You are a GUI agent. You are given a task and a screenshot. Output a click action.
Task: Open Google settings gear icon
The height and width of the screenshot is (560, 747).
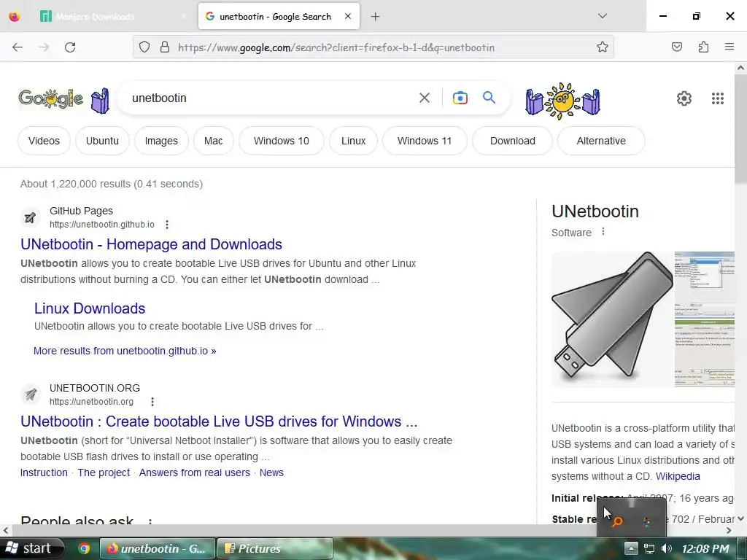coord(684,98)
